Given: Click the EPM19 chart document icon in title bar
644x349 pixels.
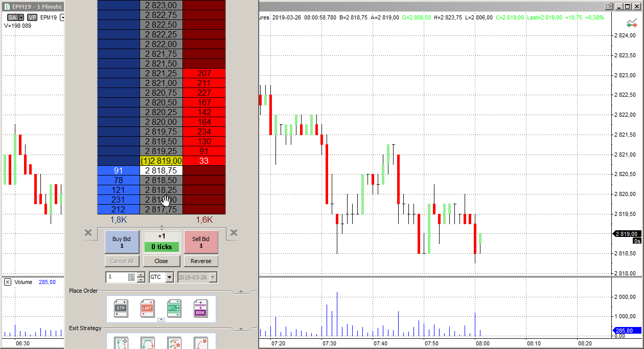Looking at the screenshot, I should click(x=6, y=7).
